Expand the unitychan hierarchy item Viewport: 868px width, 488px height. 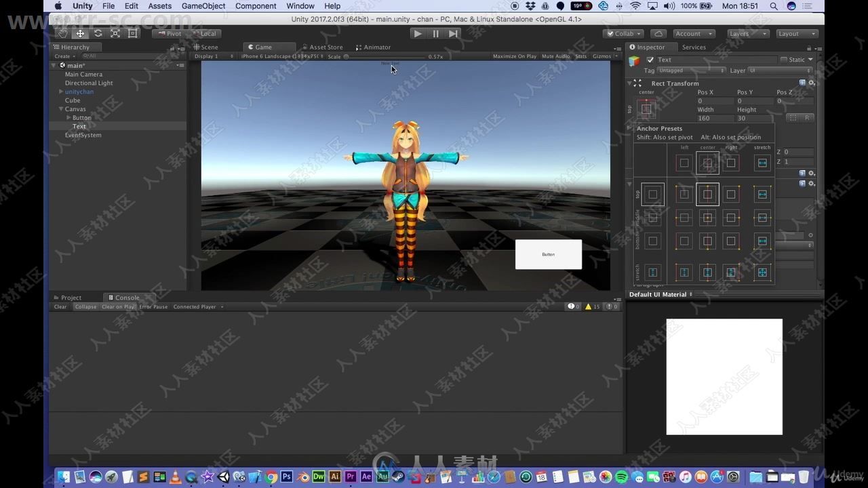[61, 91]
